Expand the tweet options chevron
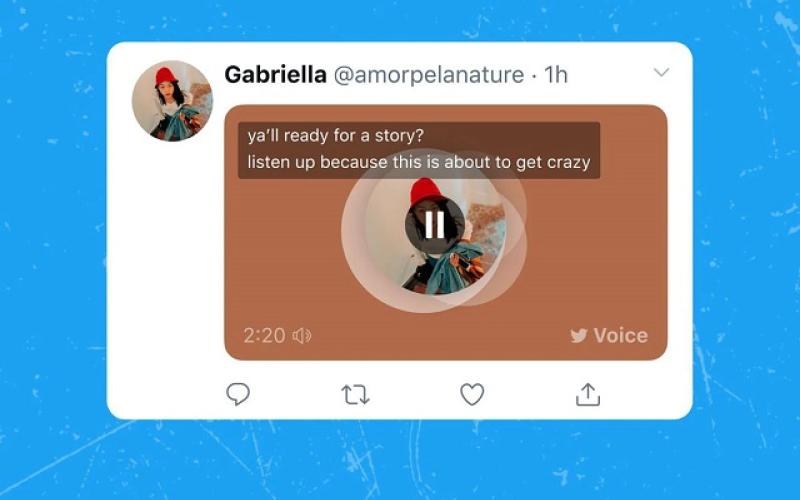The height and width of the screenshot is (500, 800). click(661, 72)
